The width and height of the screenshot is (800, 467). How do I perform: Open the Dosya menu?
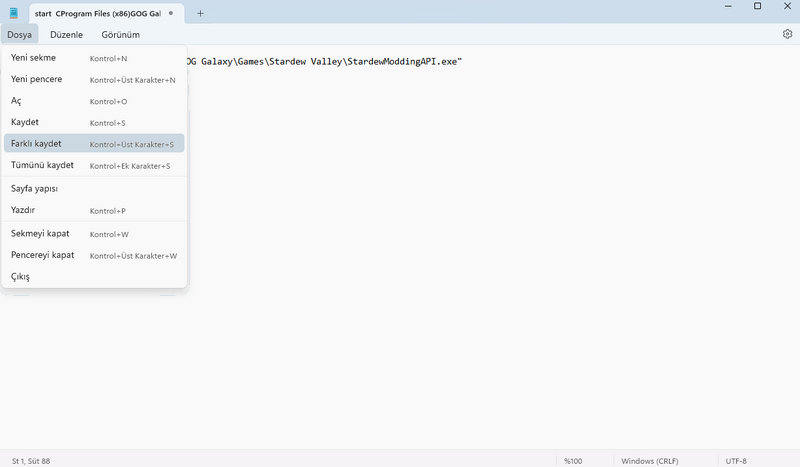(x=19, y=35)
